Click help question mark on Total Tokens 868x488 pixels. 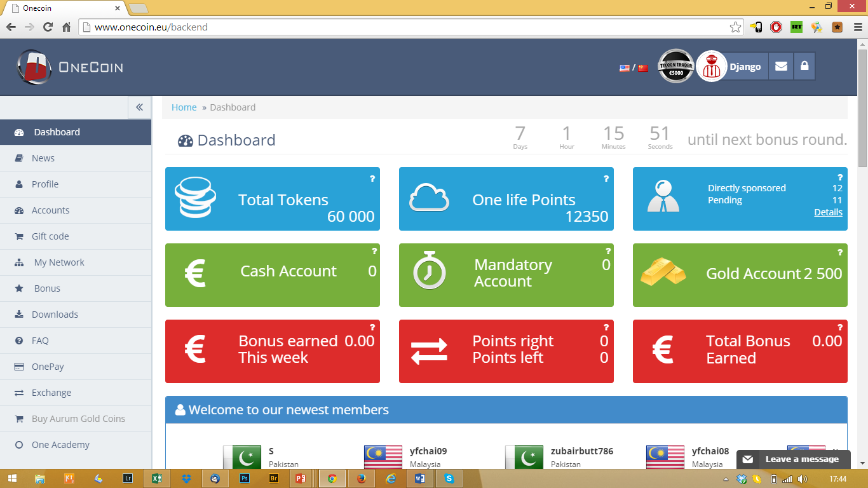click(x=372, y=179)
